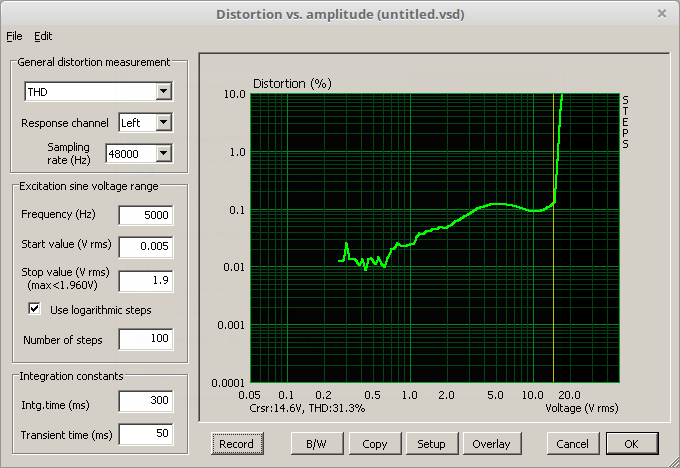Expand the Sampling rate dropdown
This screenshot has height=468, width=680.
[164, 153]
